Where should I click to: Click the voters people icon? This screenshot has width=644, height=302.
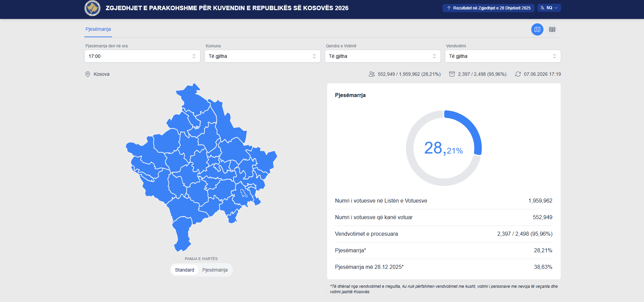pyautogui.click(x=372, y=74)
